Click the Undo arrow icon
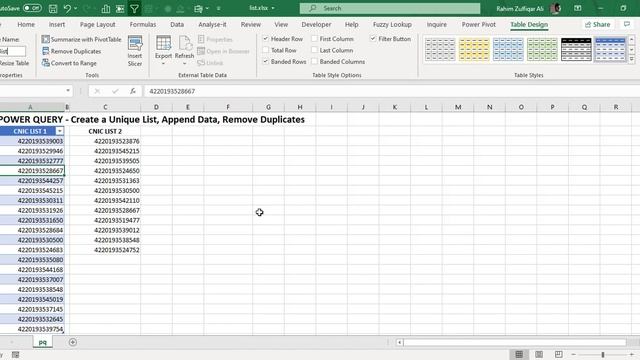The width and height of the screenshot is (640, 360). [67, 8]
